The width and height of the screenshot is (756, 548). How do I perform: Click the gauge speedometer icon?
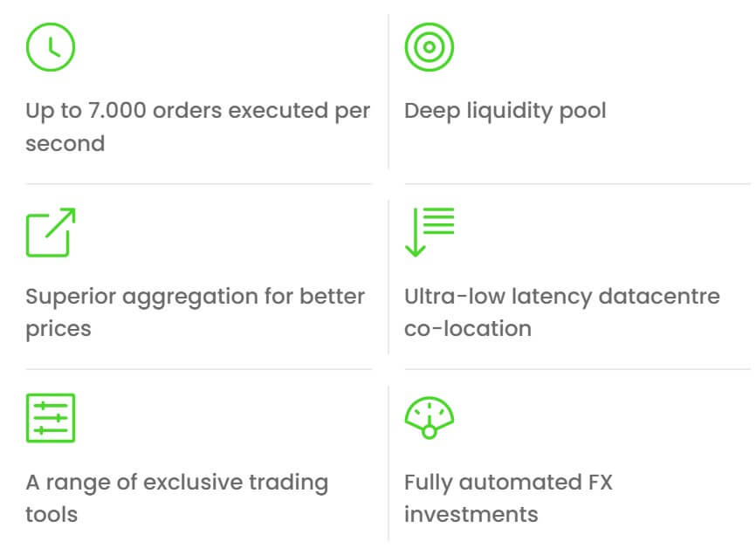click(x=430, y=417)
